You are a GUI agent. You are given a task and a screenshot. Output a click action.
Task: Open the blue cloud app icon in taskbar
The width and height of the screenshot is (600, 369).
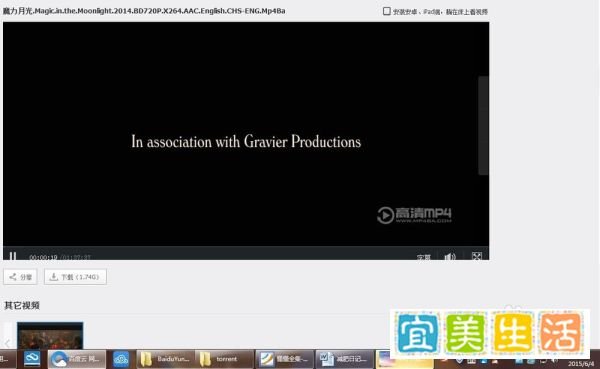(121, 359)
